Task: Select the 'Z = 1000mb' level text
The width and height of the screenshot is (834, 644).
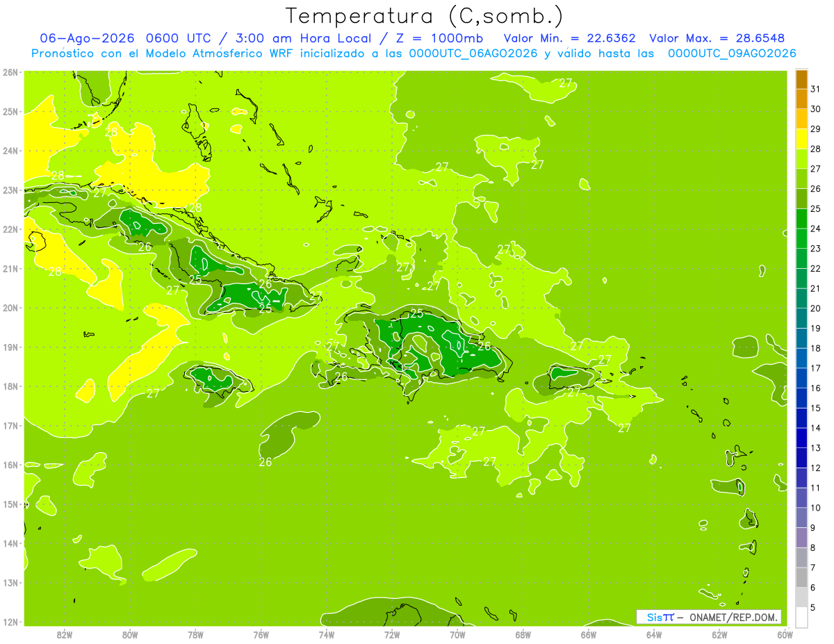Action: [x=439, y=38]
